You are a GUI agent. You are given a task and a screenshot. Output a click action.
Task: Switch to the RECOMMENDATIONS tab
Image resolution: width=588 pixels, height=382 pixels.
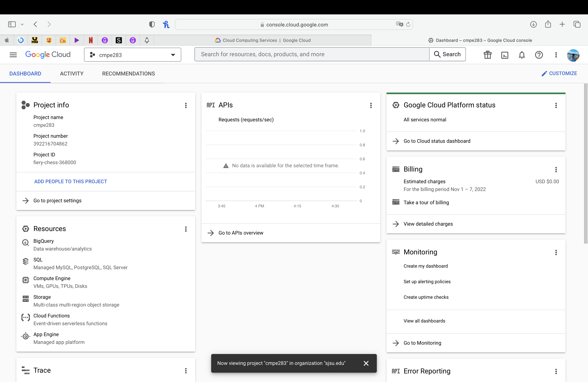(128, 73)
